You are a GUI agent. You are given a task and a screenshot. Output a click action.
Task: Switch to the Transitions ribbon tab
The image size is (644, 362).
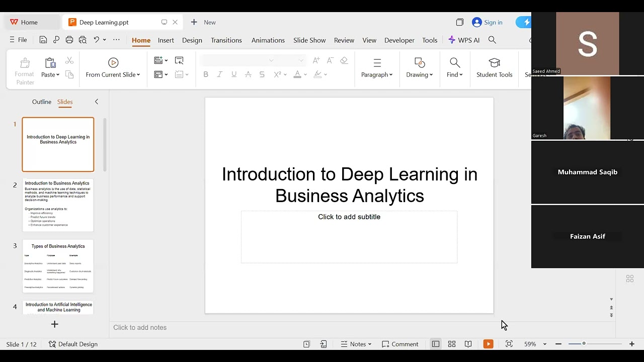(x=226, y=40)
